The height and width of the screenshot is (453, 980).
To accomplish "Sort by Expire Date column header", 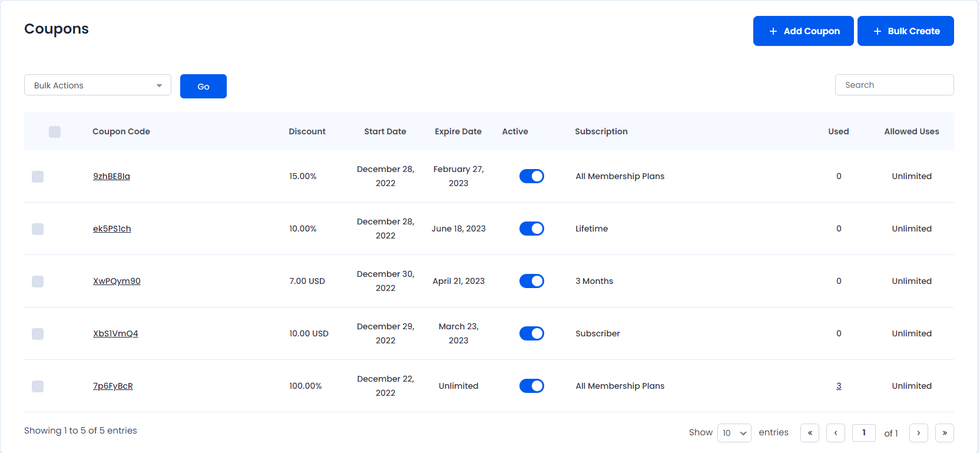I will coord(458,131).
